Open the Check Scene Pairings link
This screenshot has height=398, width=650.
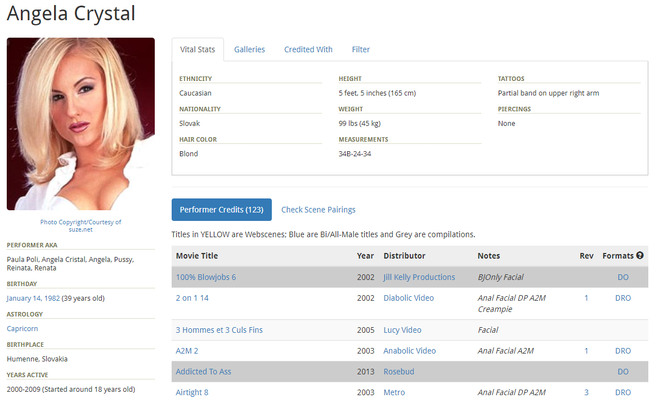coord(318,210)
